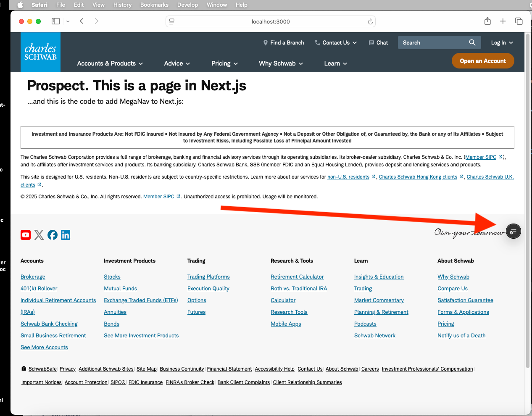Expand the Why Schwab dropdown
This screenshot has width=532, height=416.
click(x=281, y=63)
